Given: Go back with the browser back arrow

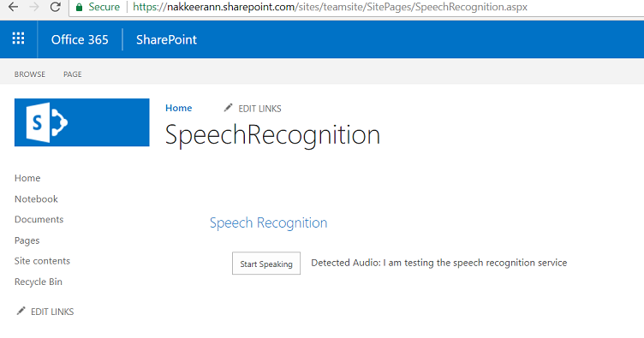Looking at the screenshot, I should tap(13, 7).
